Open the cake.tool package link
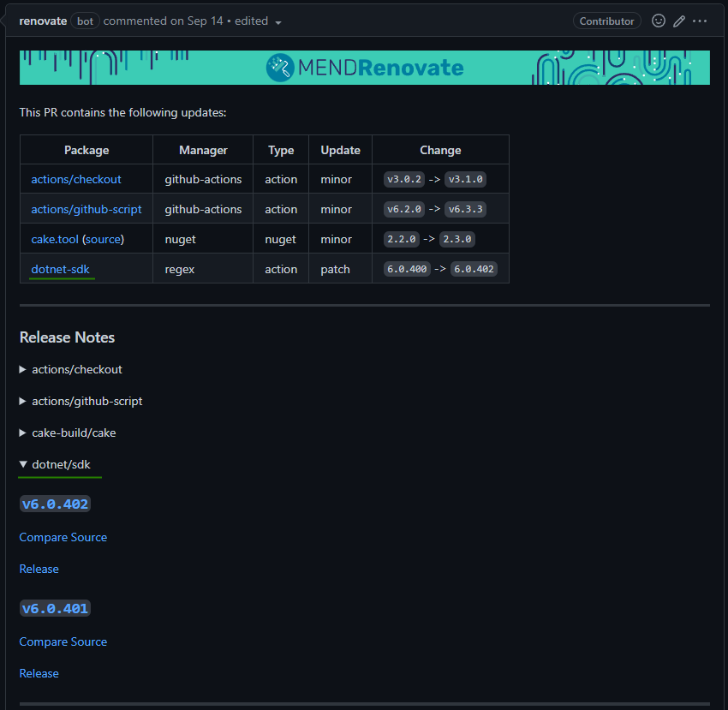728x710 pixels. [55, 239]
